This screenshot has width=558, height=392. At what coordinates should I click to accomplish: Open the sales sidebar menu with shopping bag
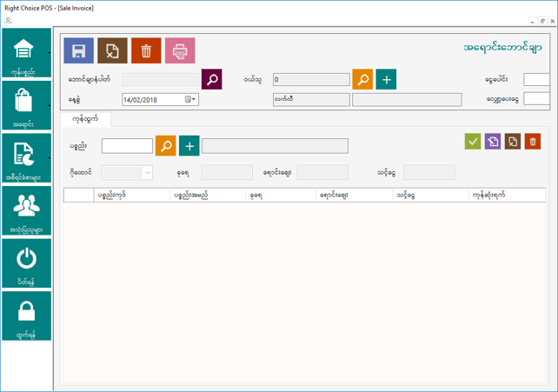(26, 105)
